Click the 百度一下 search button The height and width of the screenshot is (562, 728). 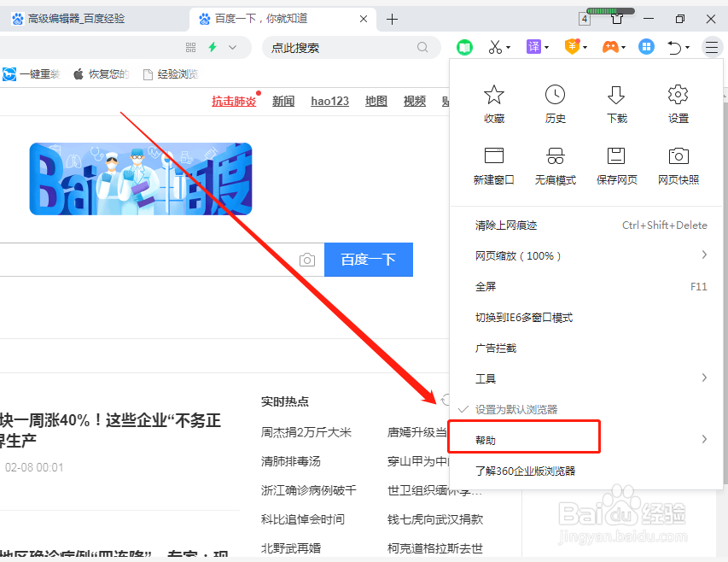(368, 260)
